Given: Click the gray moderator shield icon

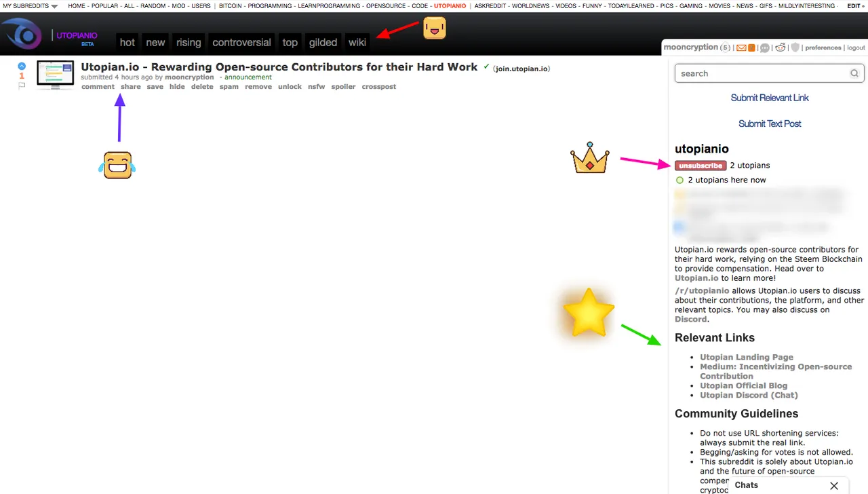Looking at the screenshot, I should [x=795, y=47].
